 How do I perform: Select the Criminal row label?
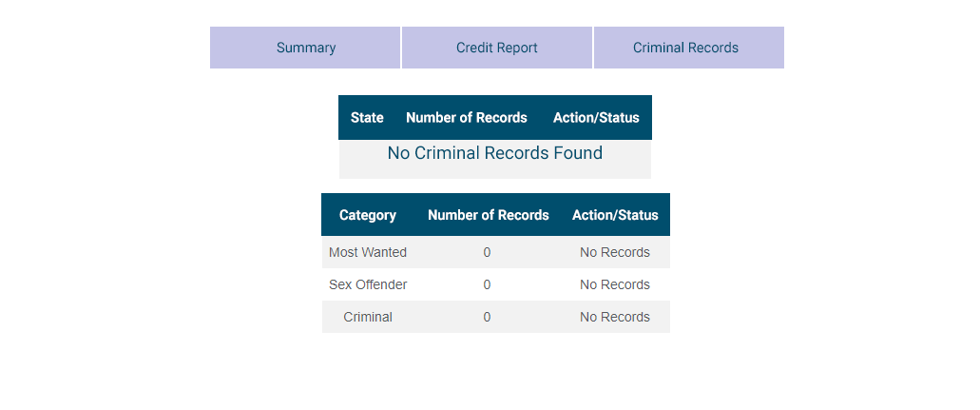(x=368, y=318)
